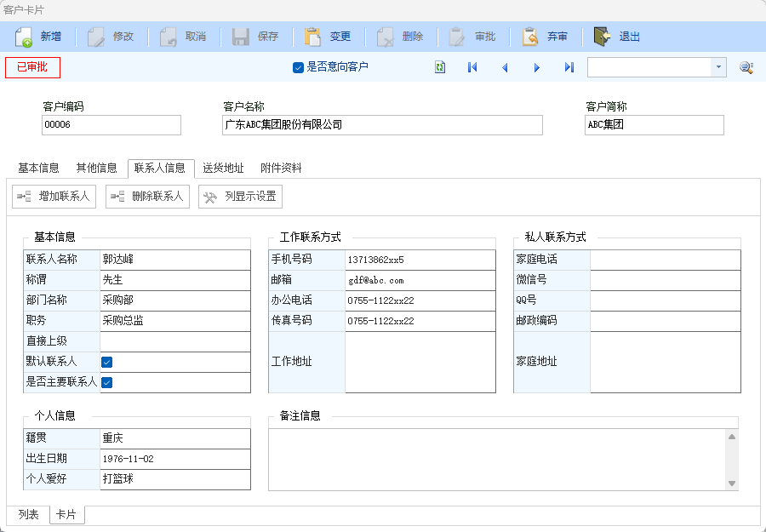
Task: Jump to the first record arrow
Action: pyautogui.click(x=472, y=67)
